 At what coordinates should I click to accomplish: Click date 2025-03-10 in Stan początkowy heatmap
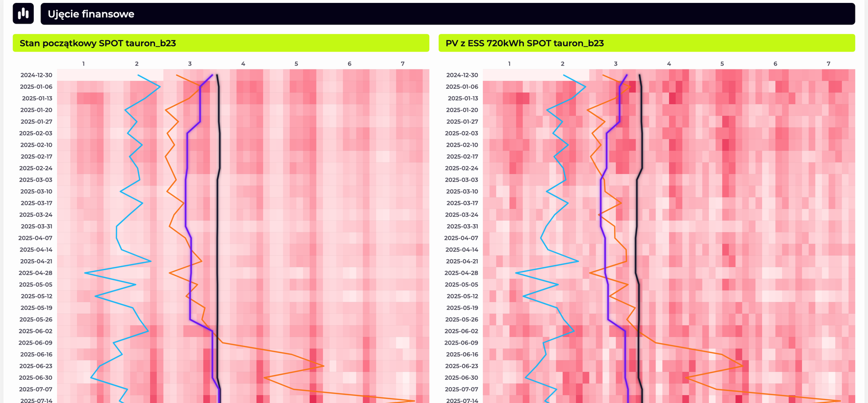pos(36,191)
